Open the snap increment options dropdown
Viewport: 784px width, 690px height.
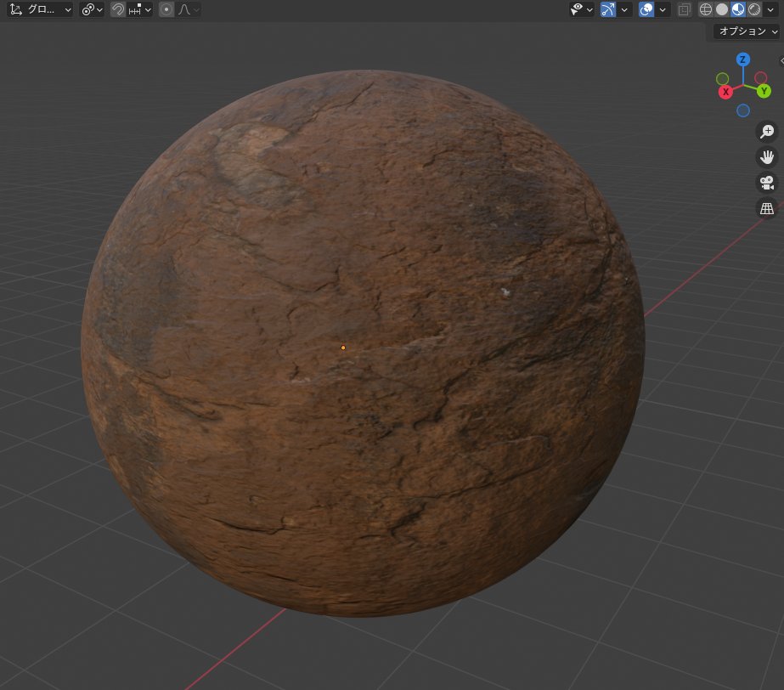139,9
